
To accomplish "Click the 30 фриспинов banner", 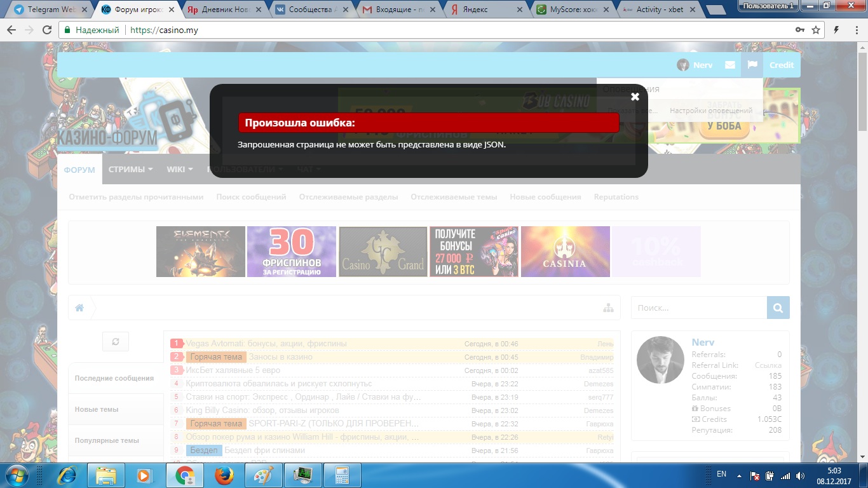I will click(292, 252).
